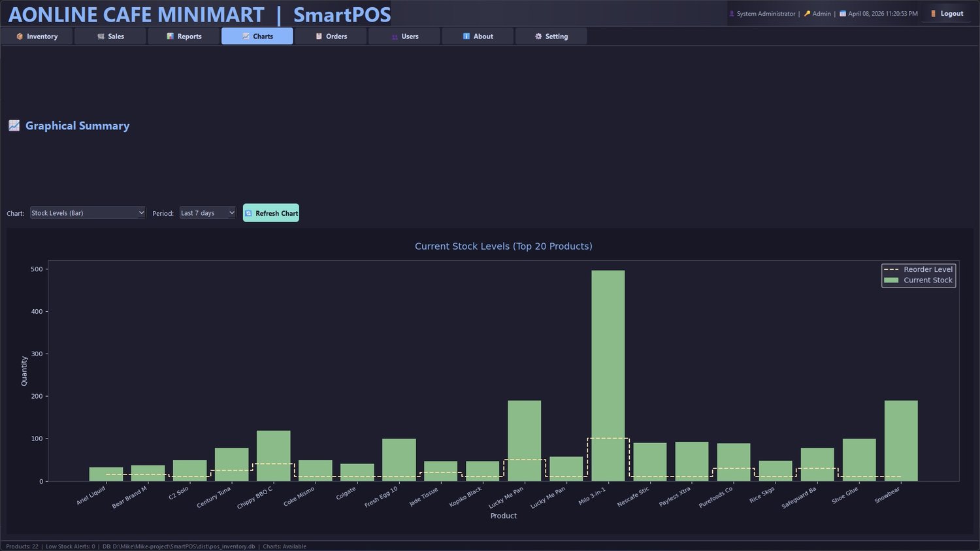Screen dimensions: 980x551
Task: Click 'Charts: Available' in the status bar
Action: pyautogui.click(x=284, y=546)
